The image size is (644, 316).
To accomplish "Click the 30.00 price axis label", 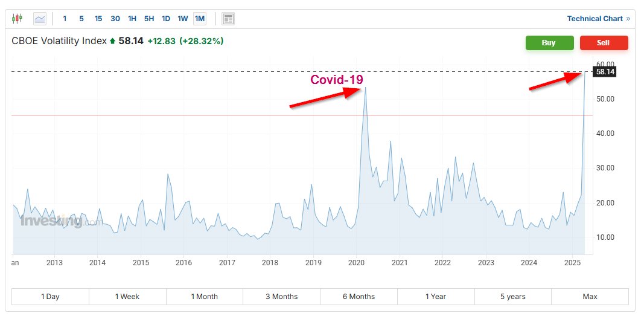I will [605, 168].
